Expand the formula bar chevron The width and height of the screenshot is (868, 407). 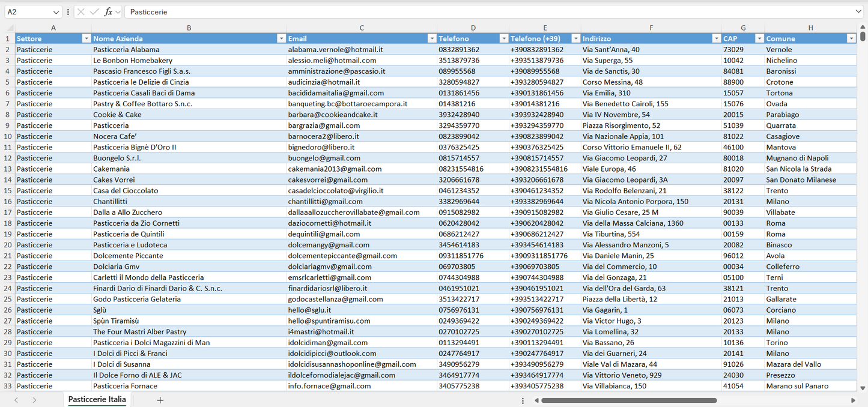click(858, 12)
